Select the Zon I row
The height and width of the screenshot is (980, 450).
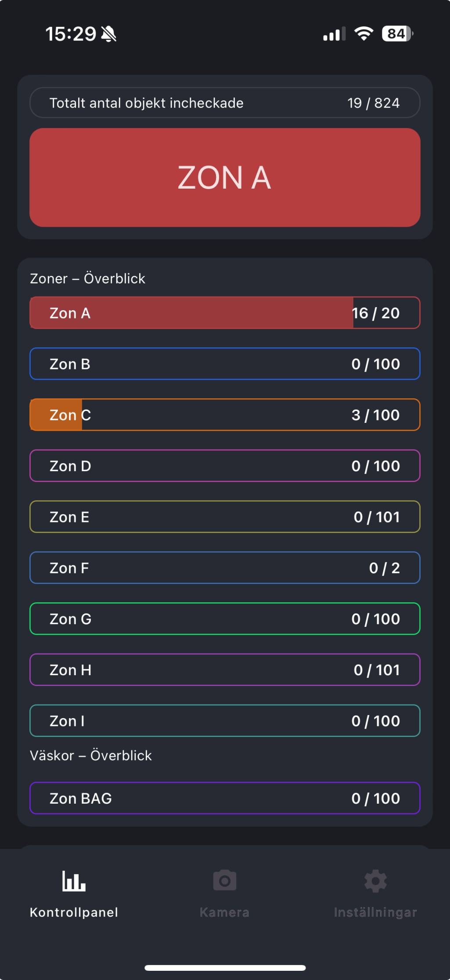[225, 721]
